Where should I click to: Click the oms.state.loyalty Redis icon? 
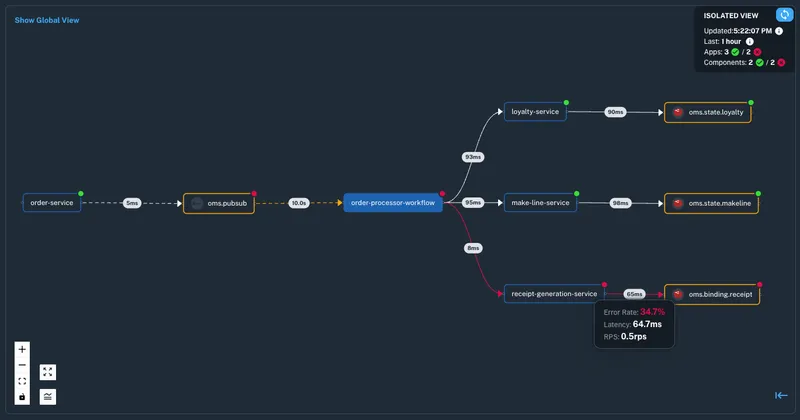tap(678, 113)
